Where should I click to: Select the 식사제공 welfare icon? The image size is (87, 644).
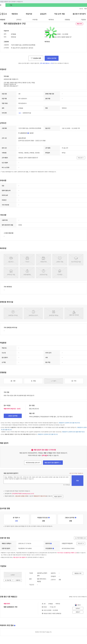point(60,273)
